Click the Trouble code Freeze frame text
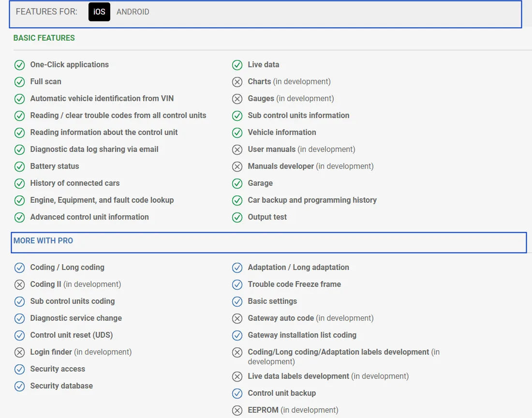The width and height of the screenshot is (532, 418). pos(294,284)
